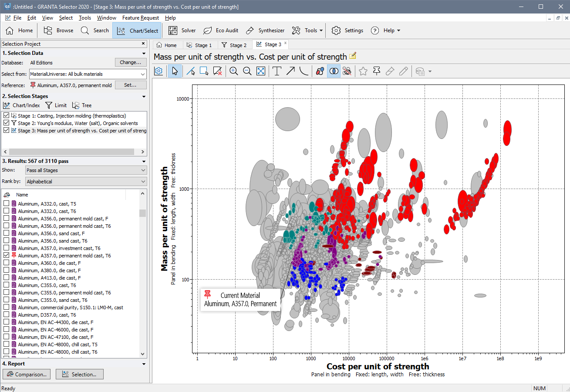Add a Limit stage
The height and width of the screenshot is (392, 570).
[x=56, y=105]
